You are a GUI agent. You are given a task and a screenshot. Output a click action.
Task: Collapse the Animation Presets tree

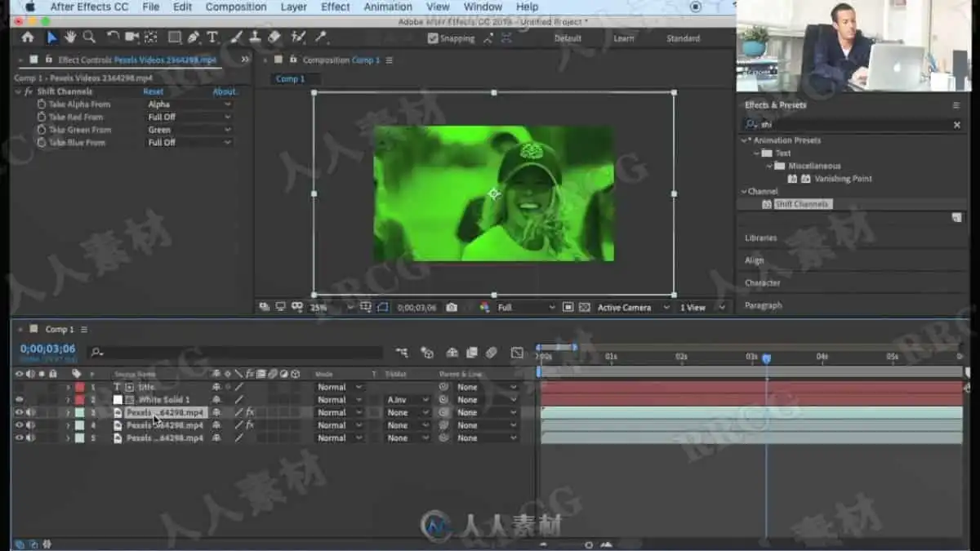[744, 140]
